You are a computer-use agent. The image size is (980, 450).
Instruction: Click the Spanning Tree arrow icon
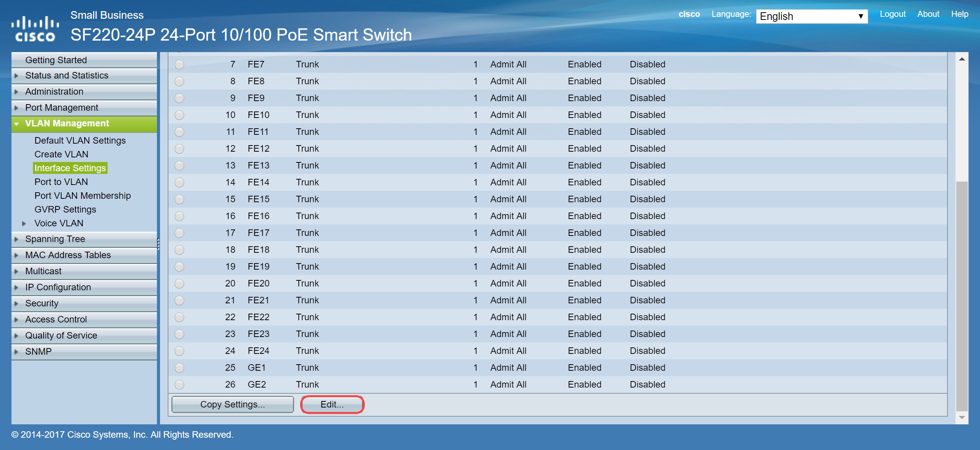click(16, 239)
